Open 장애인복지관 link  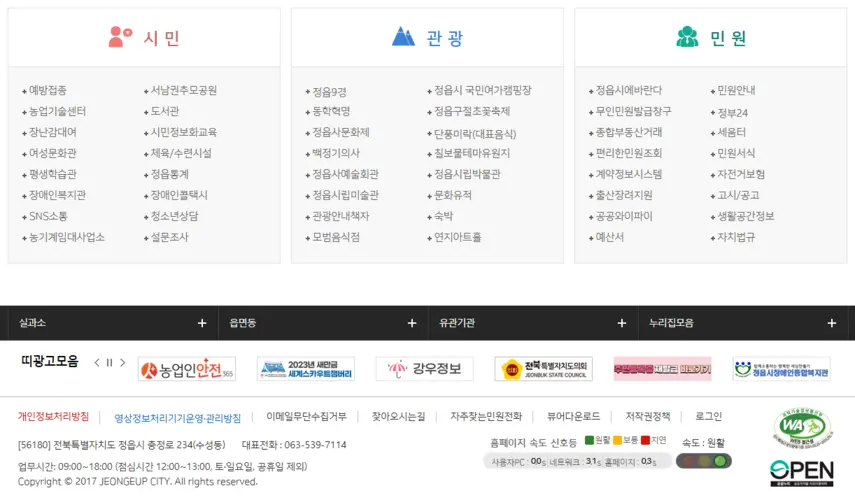[57, 195]
